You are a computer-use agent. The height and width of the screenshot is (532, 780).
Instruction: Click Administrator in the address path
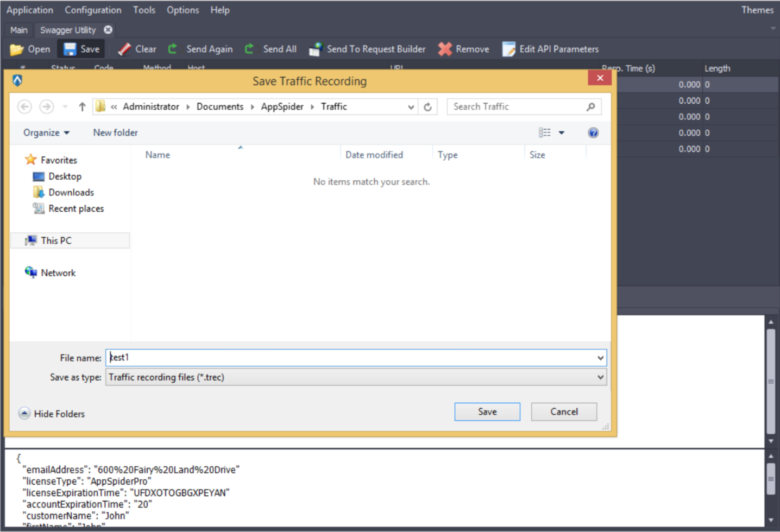[151, 107]
